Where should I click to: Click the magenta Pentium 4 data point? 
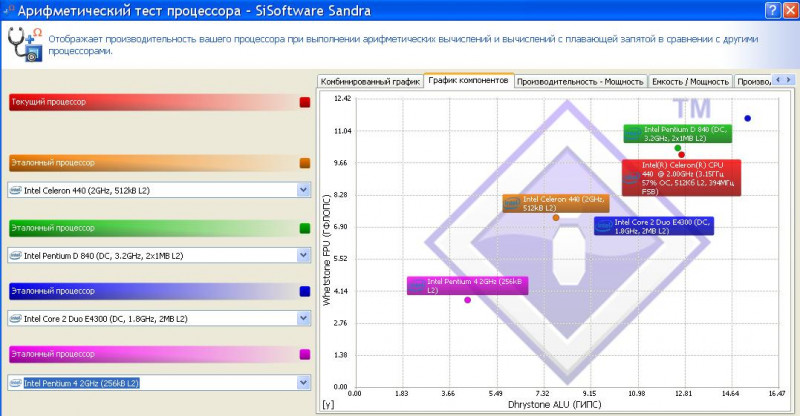coord(467,300)
